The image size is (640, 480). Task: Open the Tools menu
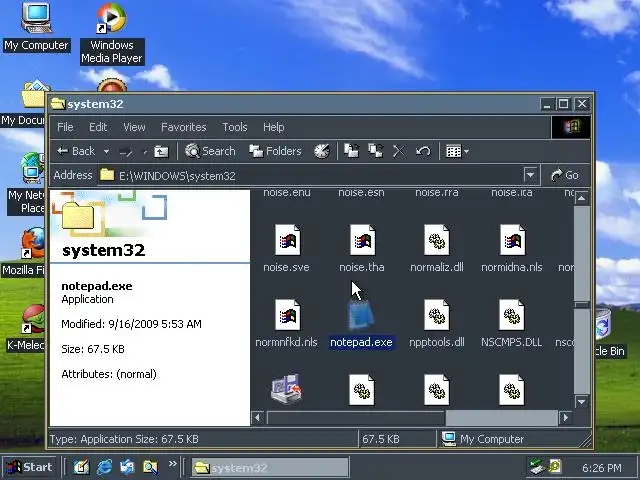(235, 127)
